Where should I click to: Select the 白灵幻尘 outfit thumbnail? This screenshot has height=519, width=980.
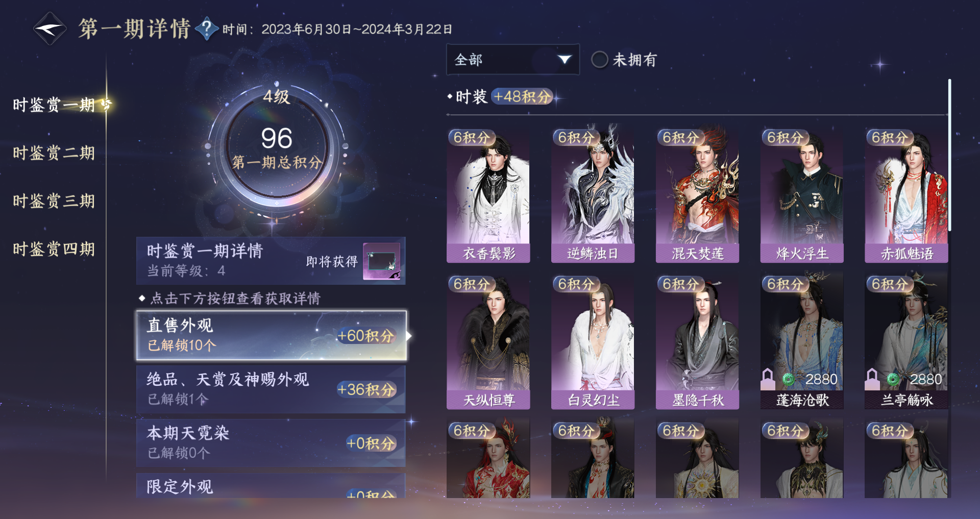593,342
